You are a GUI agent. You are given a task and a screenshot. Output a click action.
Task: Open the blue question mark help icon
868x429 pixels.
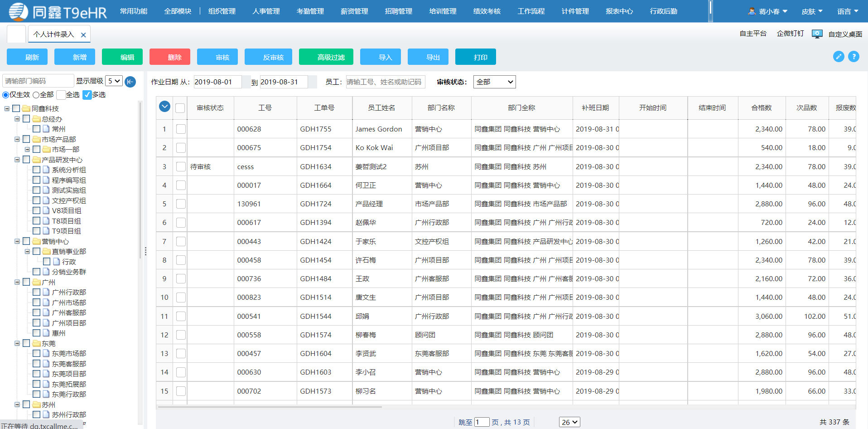(x=854, y=57)
